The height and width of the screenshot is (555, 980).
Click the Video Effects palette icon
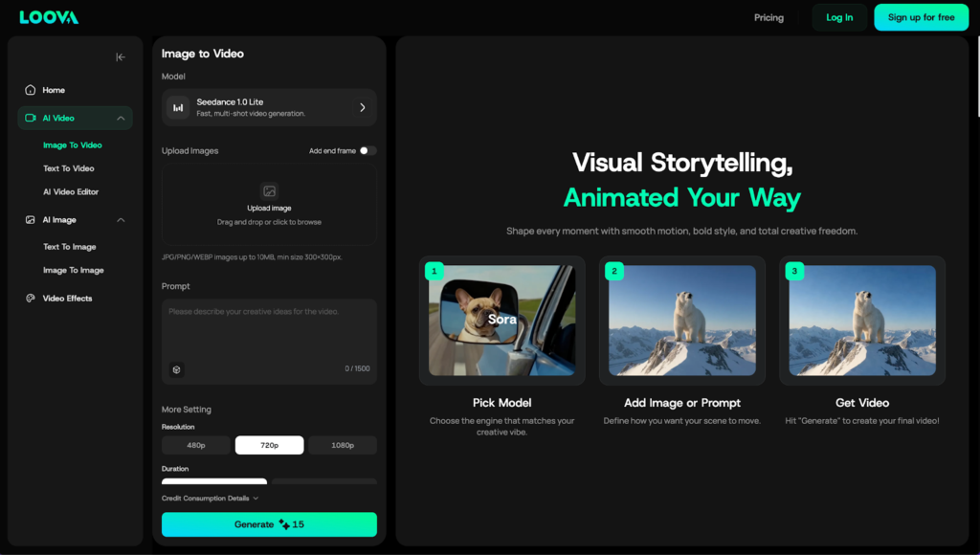[31, 299]
